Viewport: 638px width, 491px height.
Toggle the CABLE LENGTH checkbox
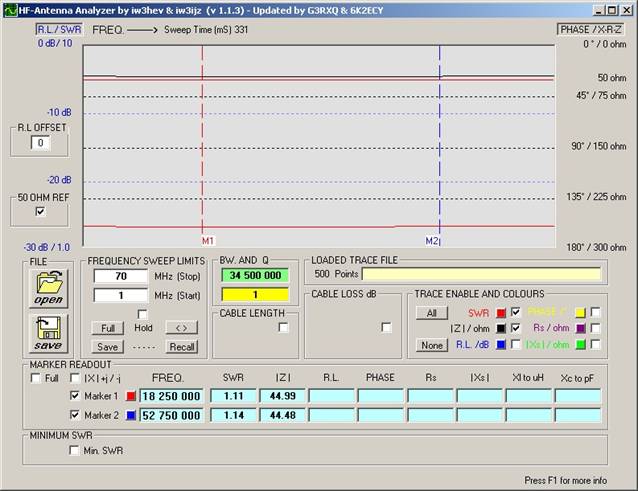click(x=283, y=327)
